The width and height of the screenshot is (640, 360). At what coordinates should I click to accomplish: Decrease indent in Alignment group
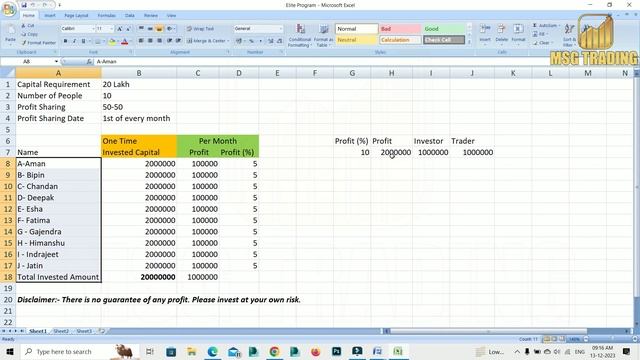coord(169,41)
